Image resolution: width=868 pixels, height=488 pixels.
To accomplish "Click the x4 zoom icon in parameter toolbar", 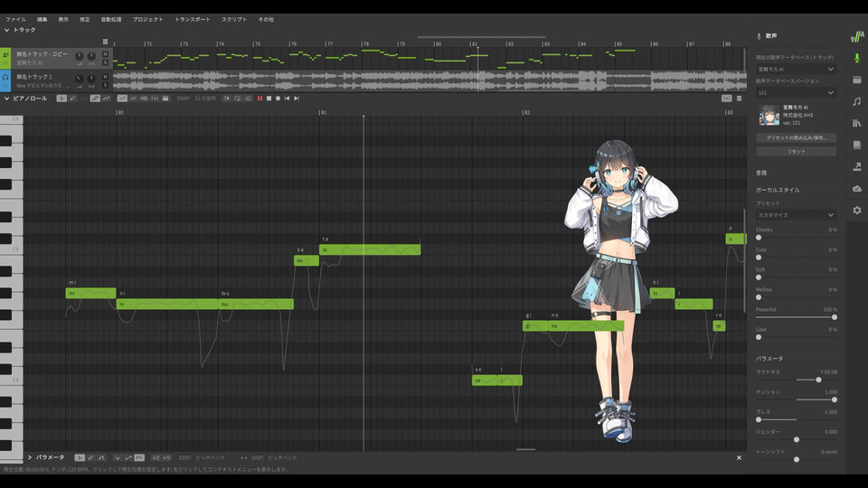I will tap(166, 457).
